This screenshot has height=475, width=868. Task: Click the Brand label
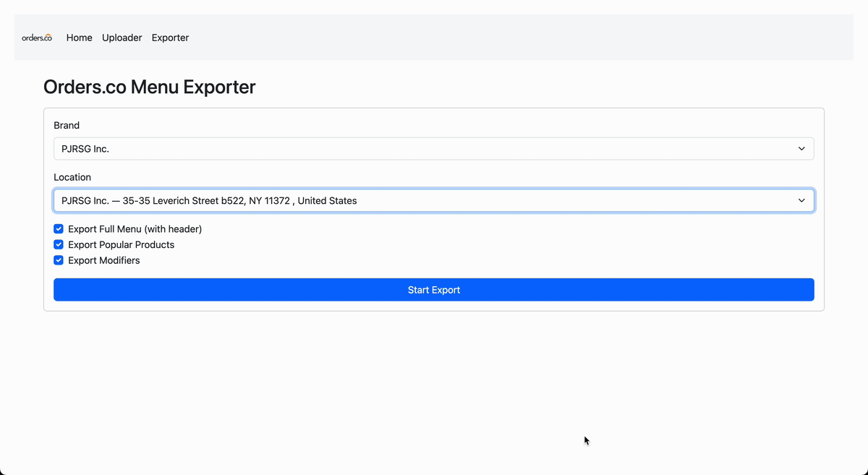pyautogui.click(x=67, y=125)
